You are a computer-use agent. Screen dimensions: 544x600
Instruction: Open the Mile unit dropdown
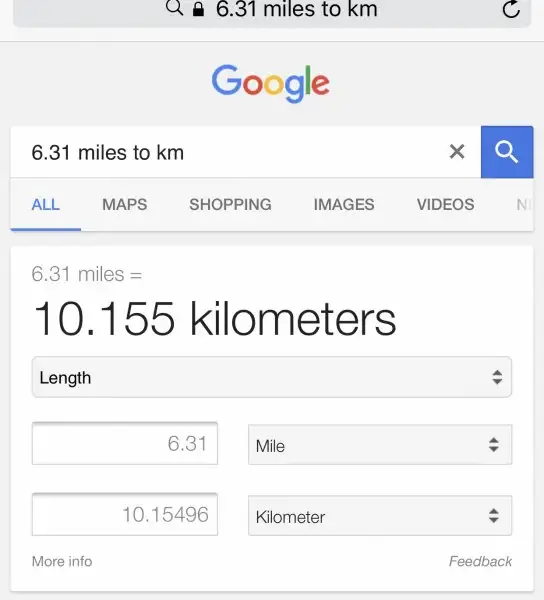tap(380, 445)
